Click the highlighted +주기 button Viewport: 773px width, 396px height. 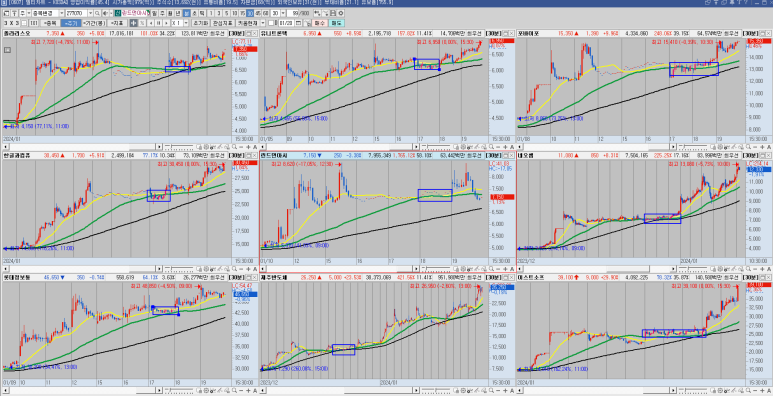coord(70,23)
